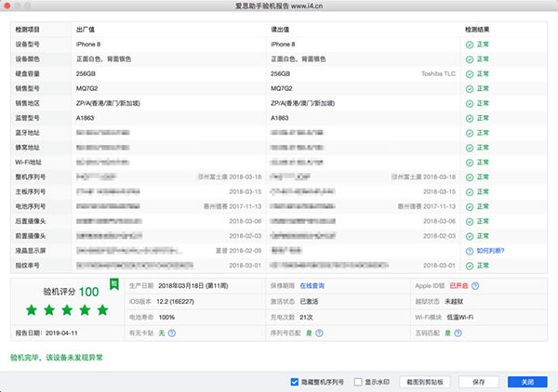Click the fifth green rating star
This screenshot has width=558, height=392.
(104, 309)
